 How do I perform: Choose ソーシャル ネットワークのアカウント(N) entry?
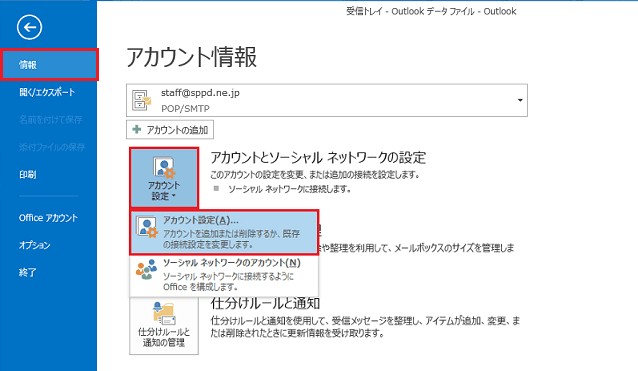(x=224, y=275)
